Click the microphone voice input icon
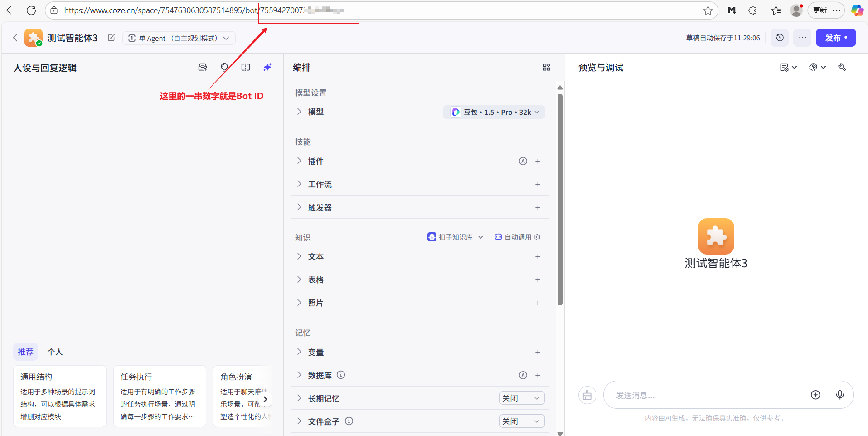The width and height of the screenshot is (868, 436). click(839, 395)
